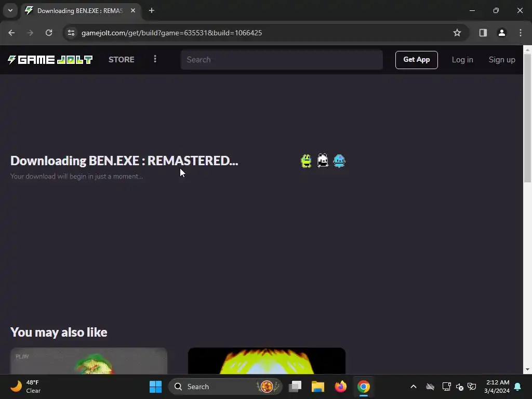Bookmark this page with the star icon
532x399 pixels.
(457, 33)
